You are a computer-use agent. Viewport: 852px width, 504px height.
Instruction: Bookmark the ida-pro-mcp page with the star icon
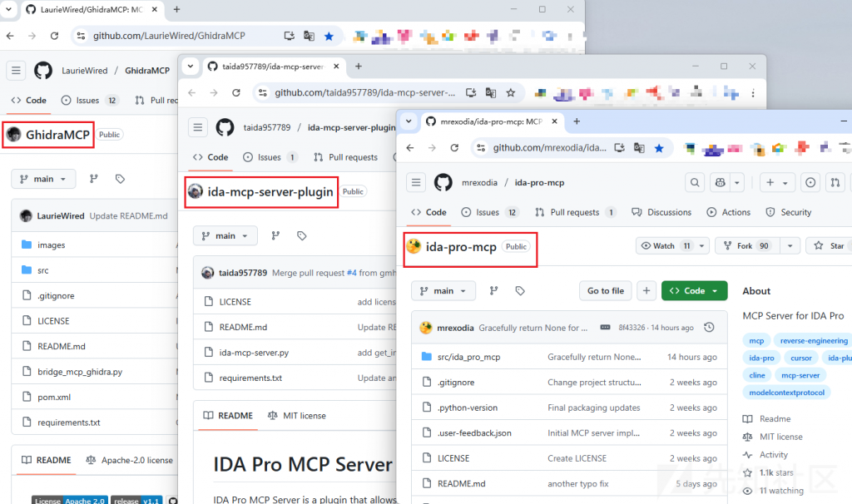tap(659, 148)
